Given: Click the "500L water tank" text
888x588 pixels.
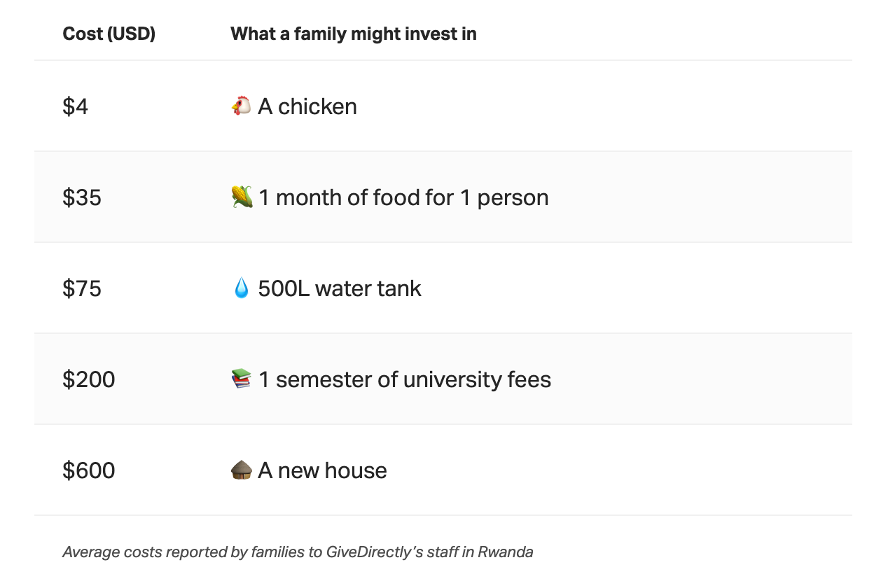Looking at the screenshot, I should tap(340, 288).
